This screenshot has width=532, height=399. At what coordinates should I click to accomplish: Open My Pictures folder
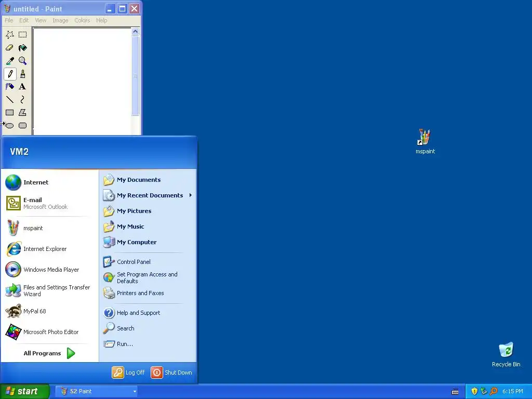pos(148,211)
